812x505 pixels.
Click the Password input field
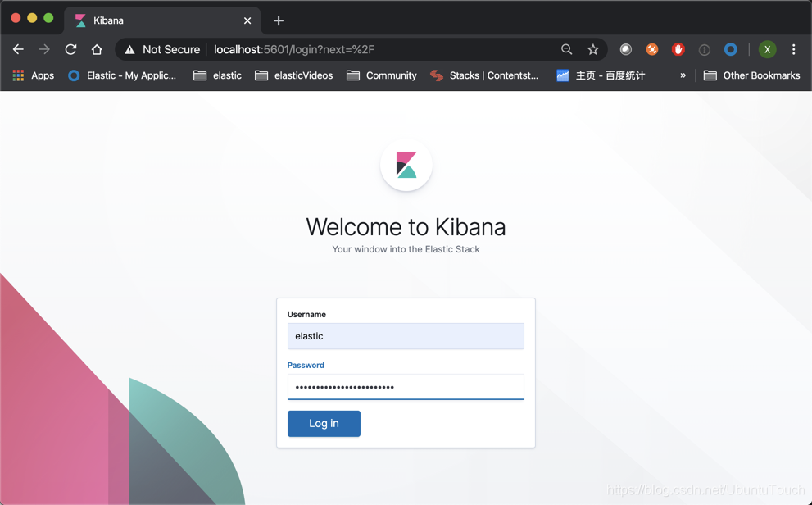point(406,387)
